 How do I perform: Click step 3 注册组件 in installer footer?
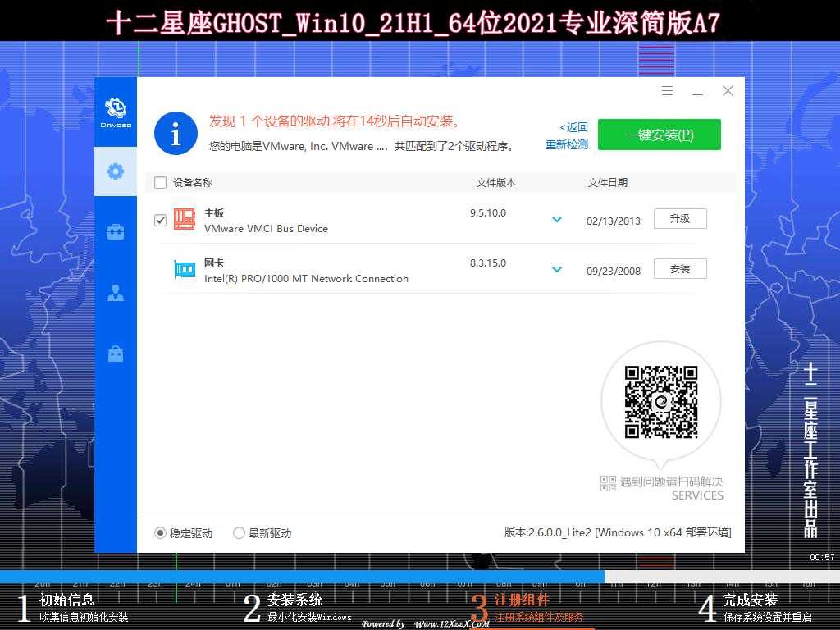point(527,608)
